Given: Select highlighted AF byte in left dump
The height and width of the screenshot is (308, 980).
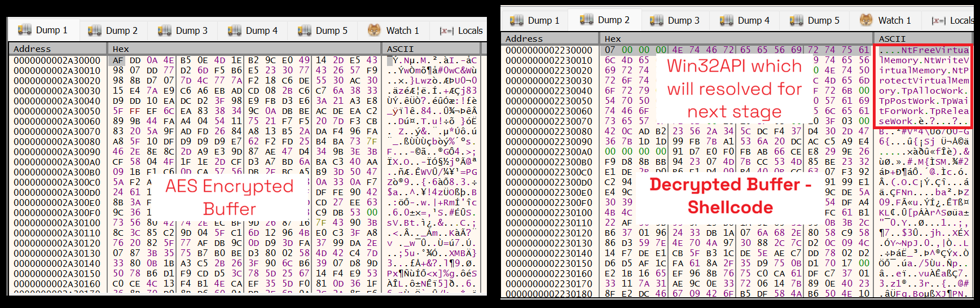Looking at the screenshot, I should click(117, 60).
